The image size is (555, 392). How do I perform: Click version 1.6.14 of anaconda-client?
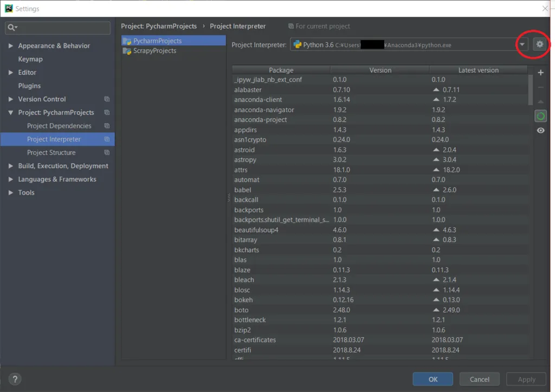(341, 100)
